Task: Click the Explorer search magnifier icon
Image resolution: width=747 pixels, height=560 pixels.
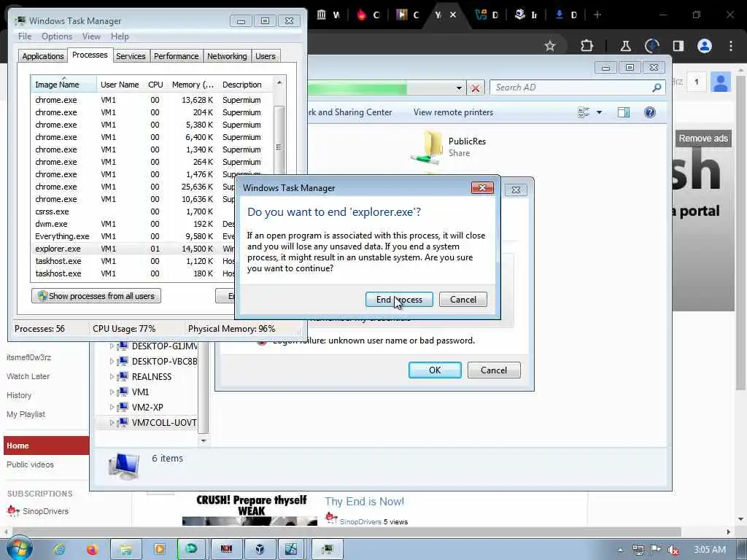Action: tap(657, 87)
